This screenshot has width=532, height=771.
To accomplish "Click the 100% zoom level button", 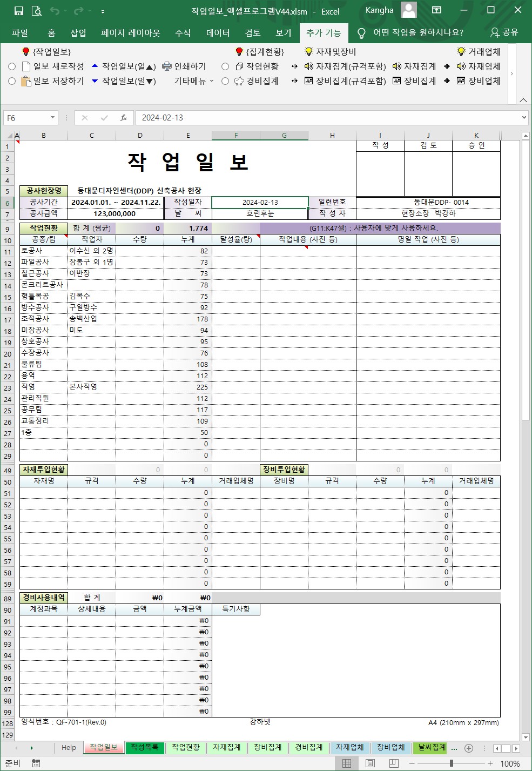I will pyautogui.click(x=510, y=763).
